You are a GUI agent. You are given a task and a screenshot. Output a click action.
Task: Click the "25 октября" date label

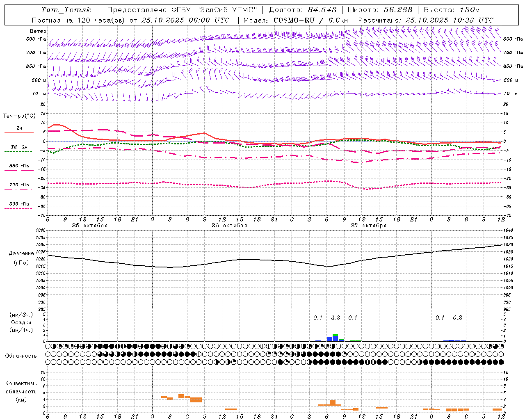tap(90, 226)
